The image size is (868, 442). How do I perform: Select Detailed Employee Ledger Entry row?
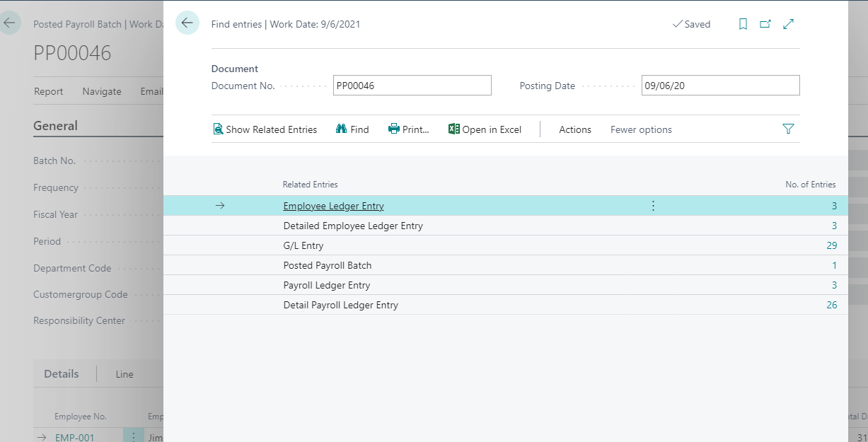[x=505, y=226]
